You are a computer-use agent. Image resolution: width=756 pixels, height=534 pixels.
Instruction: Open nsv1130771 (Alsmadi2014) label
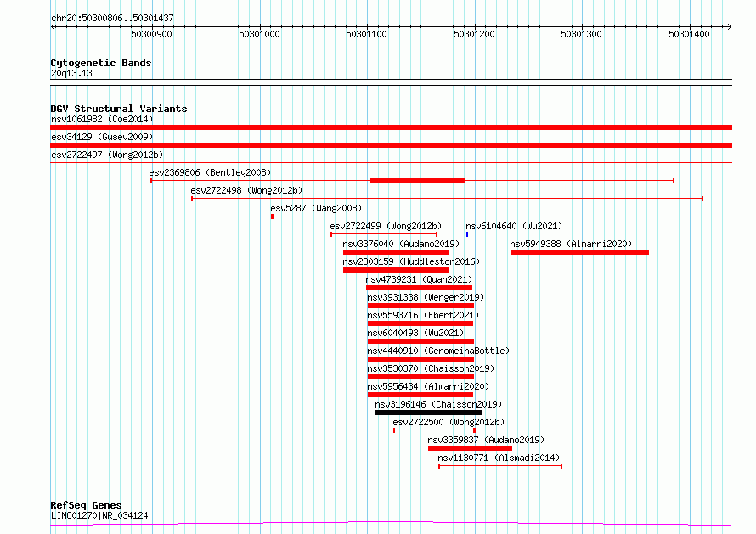click(499, 458)
